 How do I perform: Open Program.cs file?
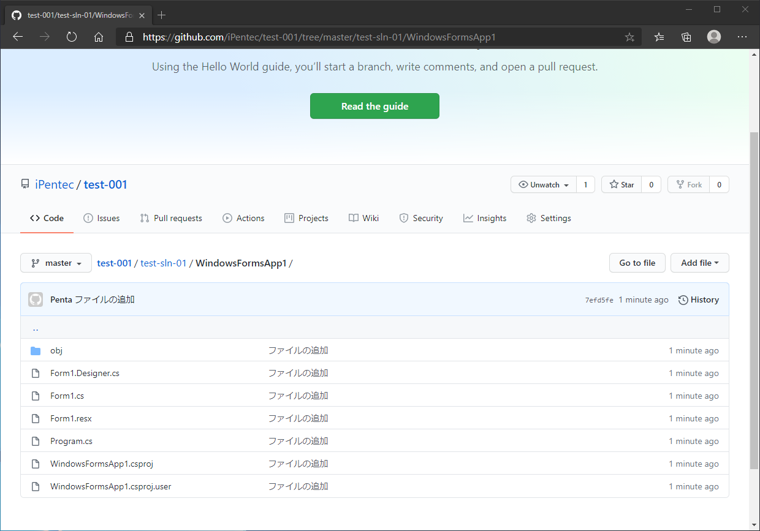click(71, 441)
